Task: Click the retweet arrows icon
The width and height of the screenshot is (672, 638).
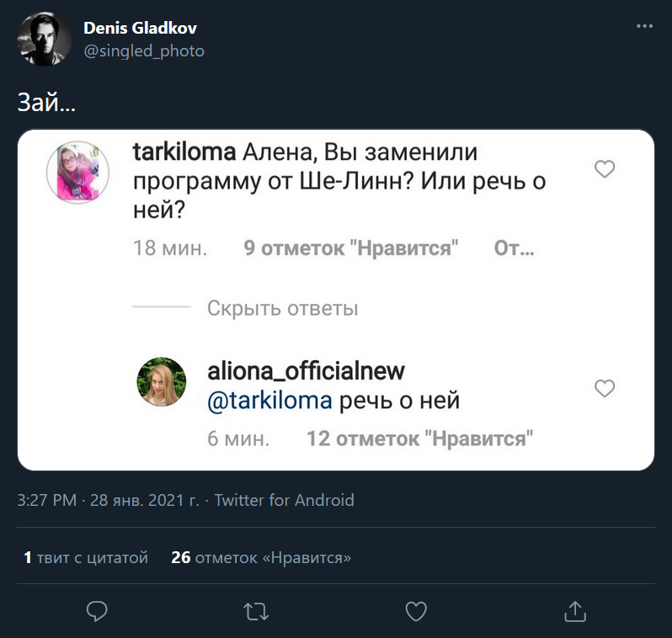Action: 256,610
